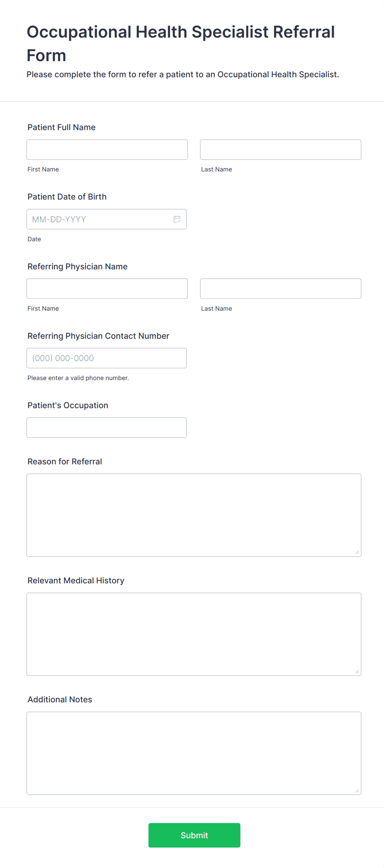This screenshot has height=868, width=384.
Task: Click inside the Additional Notes textarea
Action: point(194,752)
